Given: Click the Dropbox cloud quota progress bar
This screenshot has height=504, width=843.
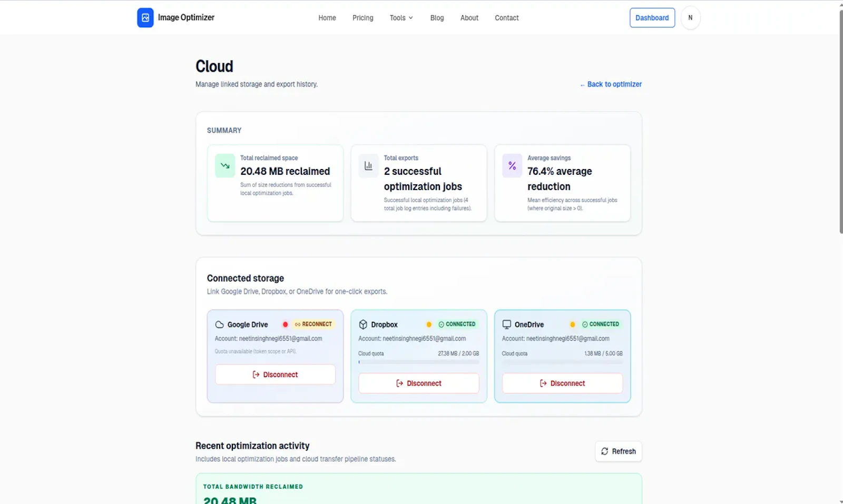Looking at the screenshot, I should point(419,362).
